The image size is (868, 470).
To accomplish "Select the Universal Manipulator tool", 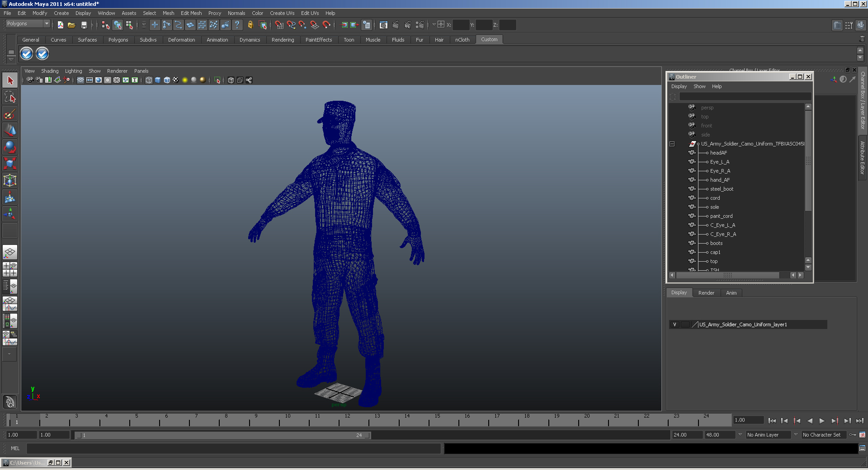I will point(10,180).
